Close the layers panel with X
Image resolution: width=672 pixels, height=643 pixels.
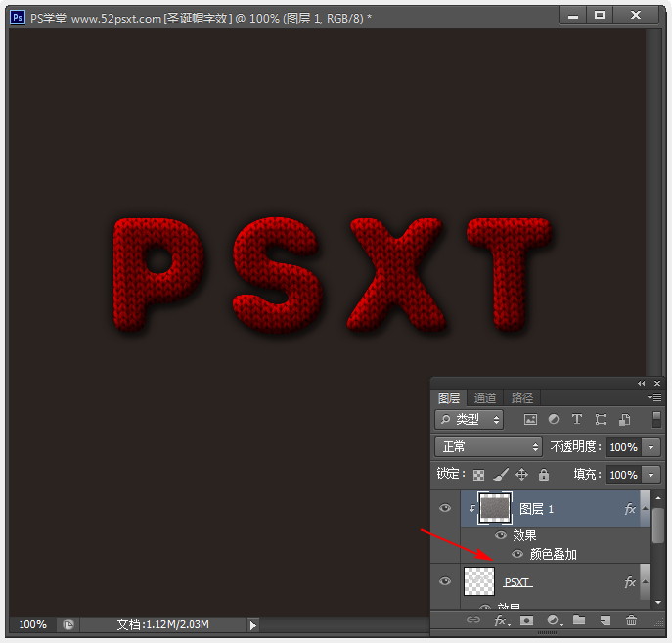(657, 384)
